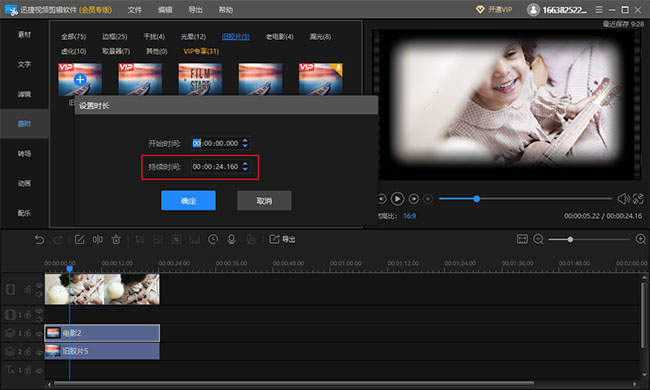The width and height of the screenshot is (650, 390).
Task: Click the clock duration icon
Action: (213, 239)
